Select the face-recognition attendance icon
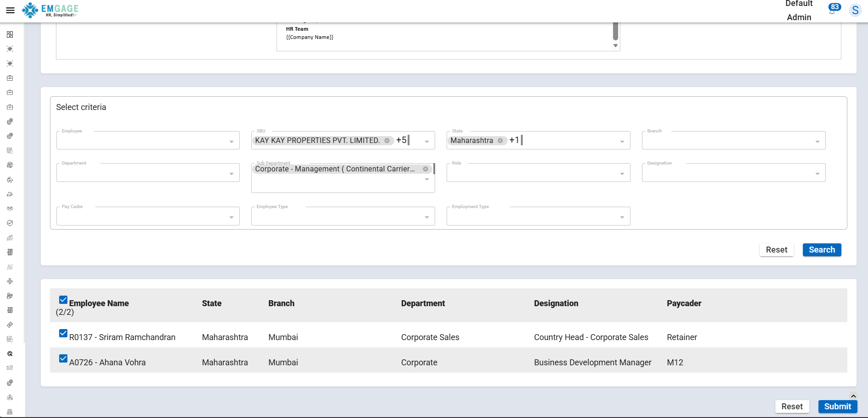This screenshot has width=868, height=418. 10,49
